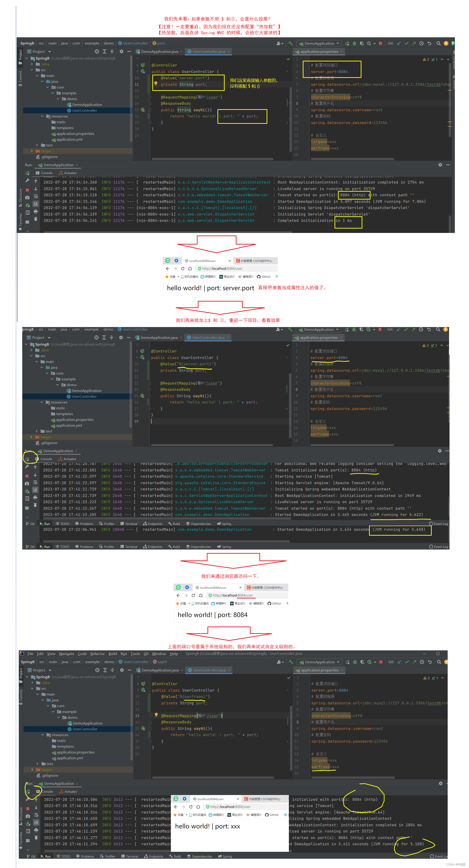Open Tools menu in bottom IDE
The image size is (469, 868).
coord(135,654)
